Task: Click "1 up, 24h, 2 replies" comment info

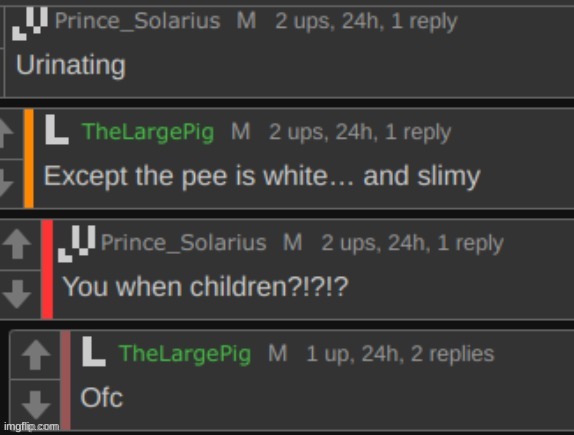Action: coord(400,354)
